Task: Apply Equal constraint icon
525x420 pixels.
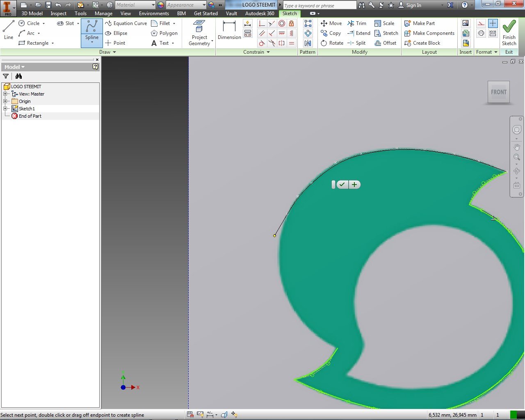Action: click(x=291, y=43)
